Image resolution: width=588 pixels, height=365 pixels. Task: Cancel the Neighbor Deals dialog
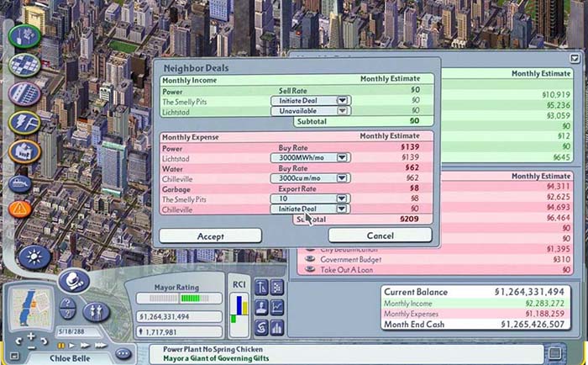380,236
